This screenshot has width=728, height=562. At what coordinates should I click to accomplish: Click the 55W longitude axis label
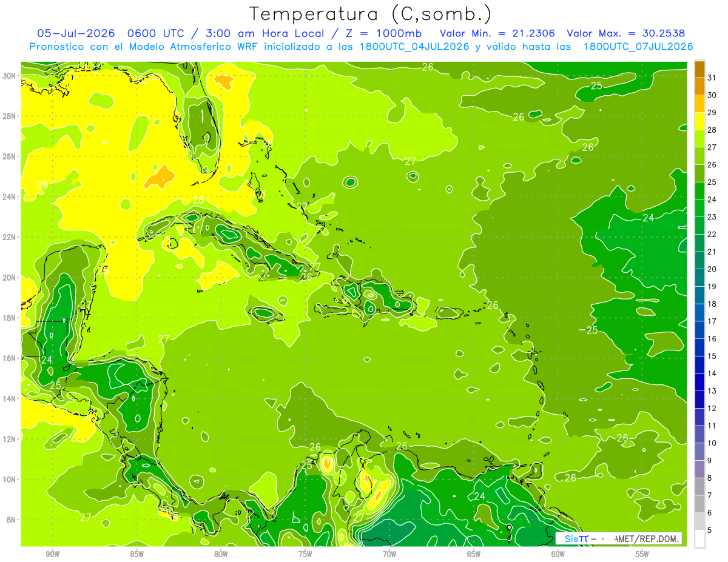pyautogui.click(x=642, y=554)
